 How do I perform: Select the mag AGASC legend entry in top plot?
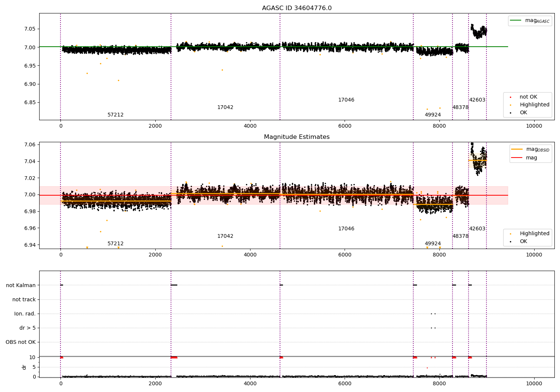(x=530, y=21)
